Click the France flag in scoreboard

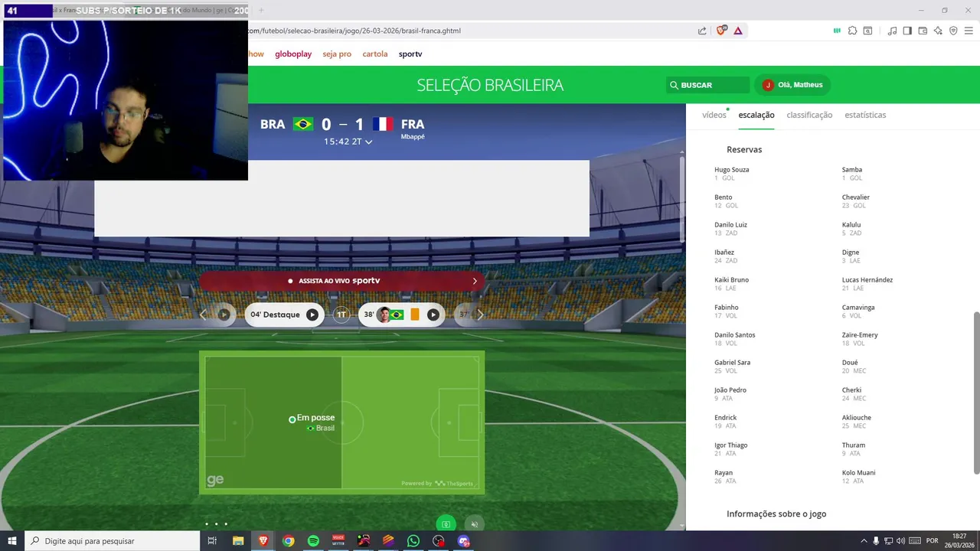(383, 124)
